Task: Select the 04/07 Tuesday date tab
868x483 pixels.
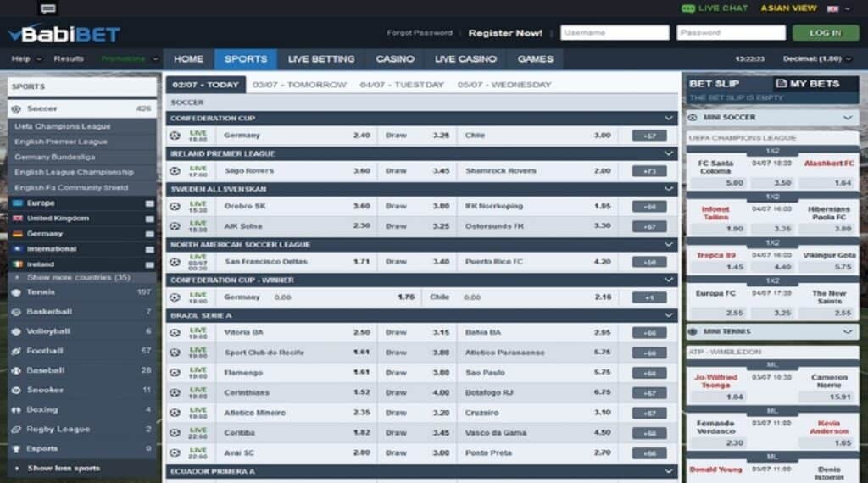Action: tap(402, 85)
